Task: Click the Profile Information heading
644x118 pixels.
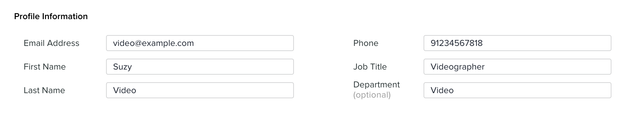Action: click(x=51, y=16)
